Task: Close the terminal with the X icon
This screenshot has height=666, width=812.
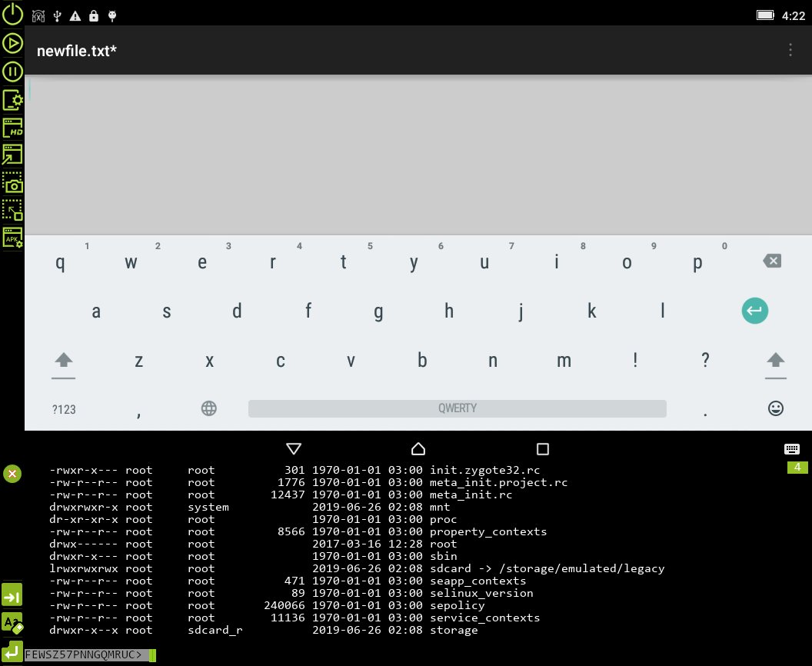Action: tap(12, 473)
